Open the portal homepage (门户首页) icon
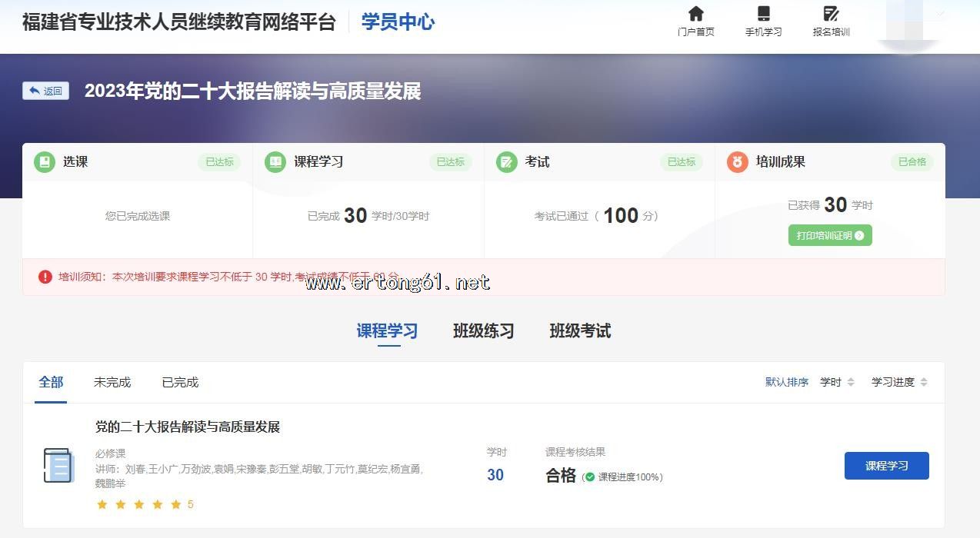 [x=695, y=14]
